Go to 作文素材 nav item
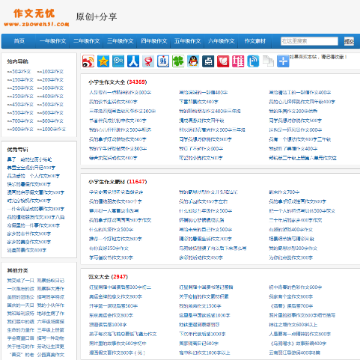 pyautogui.click(x=255, y=41)
